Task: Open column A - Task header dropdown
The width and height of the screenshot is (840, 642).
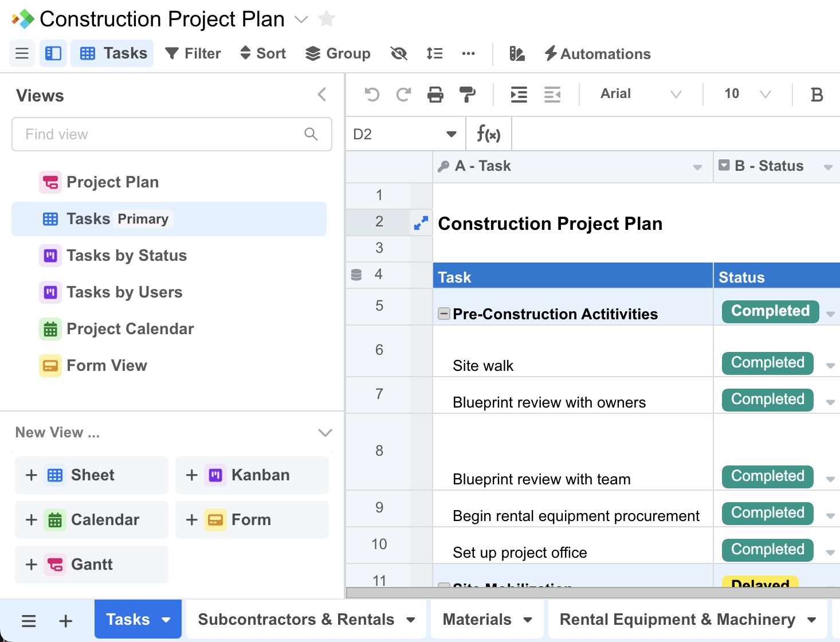Action: point(697,167)
